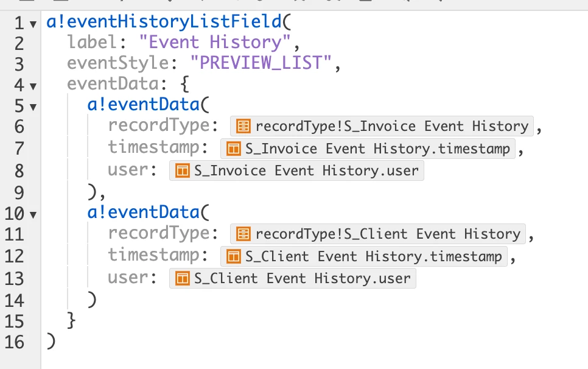Select the recordType!S_Invoice Event History reference
Image resolution: width=588 pixels, height=369 pixels.
(x=382, y=127)
